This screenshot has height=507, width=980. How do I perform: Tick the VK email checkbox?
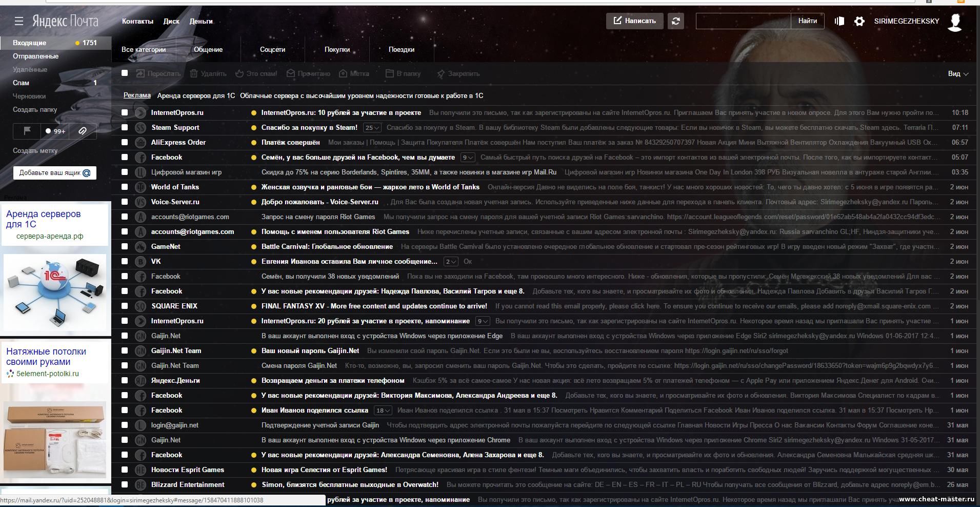(125, 261)
